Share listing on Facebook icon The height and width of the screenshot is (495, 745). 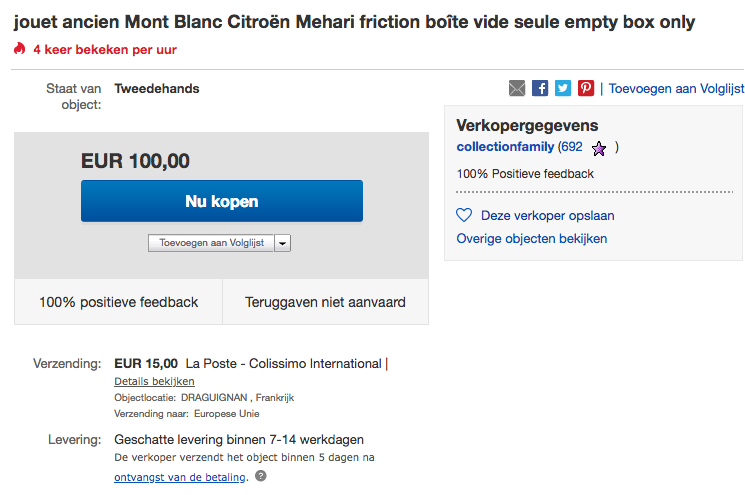click(540, 88)
